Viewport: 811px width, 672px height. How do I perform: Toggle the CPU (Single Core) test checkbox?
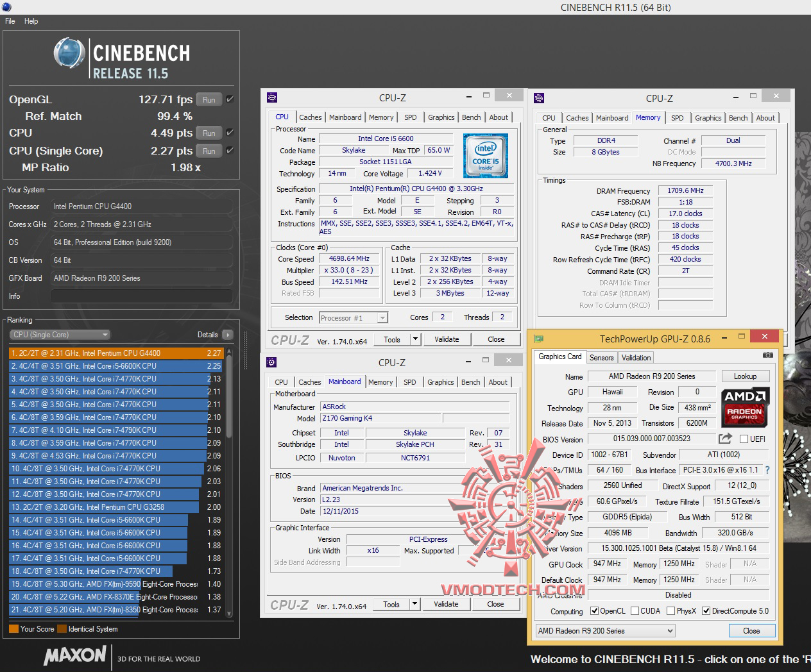(230, 151)
